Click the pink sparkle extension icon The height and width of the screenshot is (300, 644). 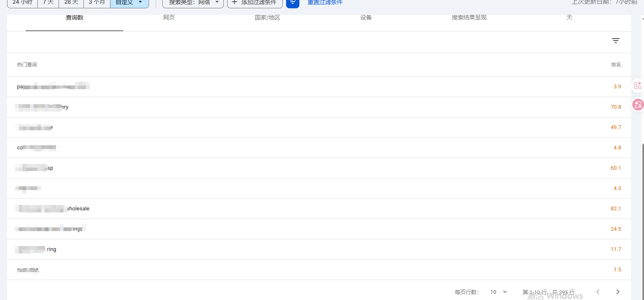pos(637,86)
